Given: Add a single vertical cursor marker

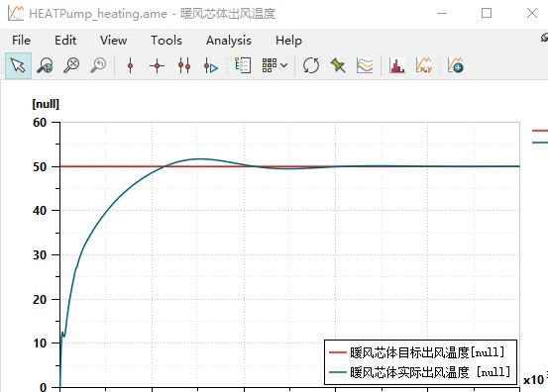Looking at the screenshot, I should coord(131,65).
